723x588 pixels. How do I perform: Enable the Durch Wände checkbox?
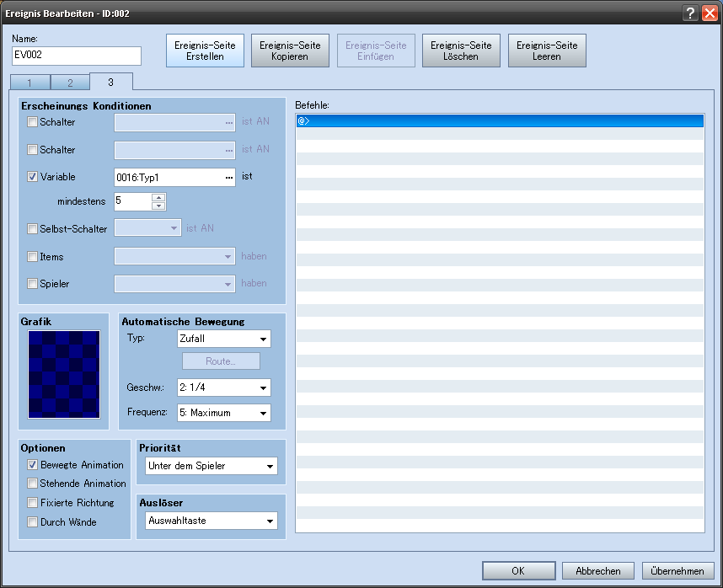33,522
